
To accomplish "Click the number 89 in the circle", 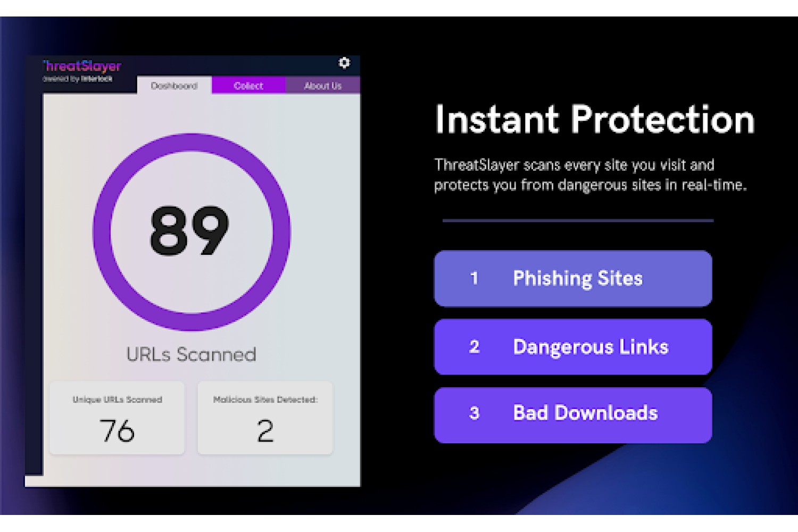I will [189, 231].
